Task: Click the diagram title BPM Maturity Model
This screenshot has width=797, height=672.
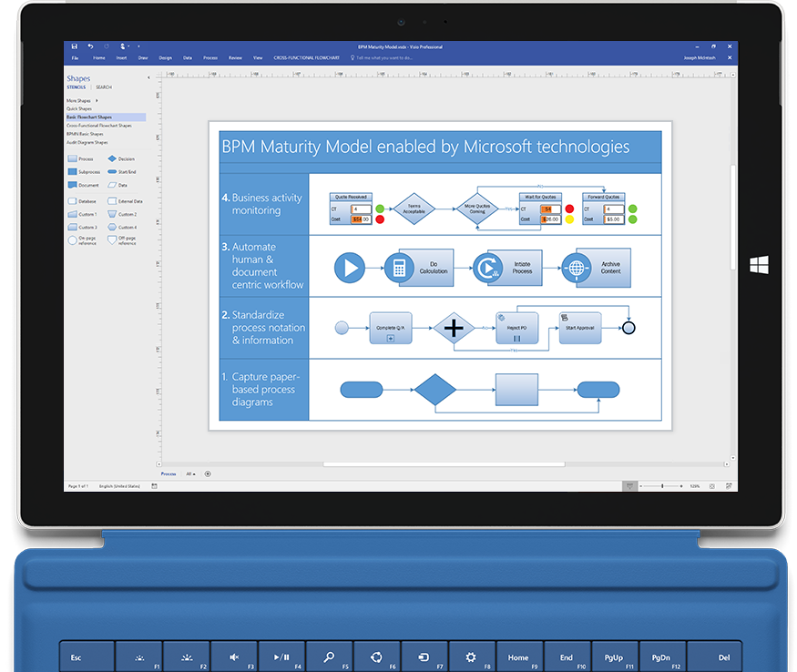Action: tap(425, 147)
